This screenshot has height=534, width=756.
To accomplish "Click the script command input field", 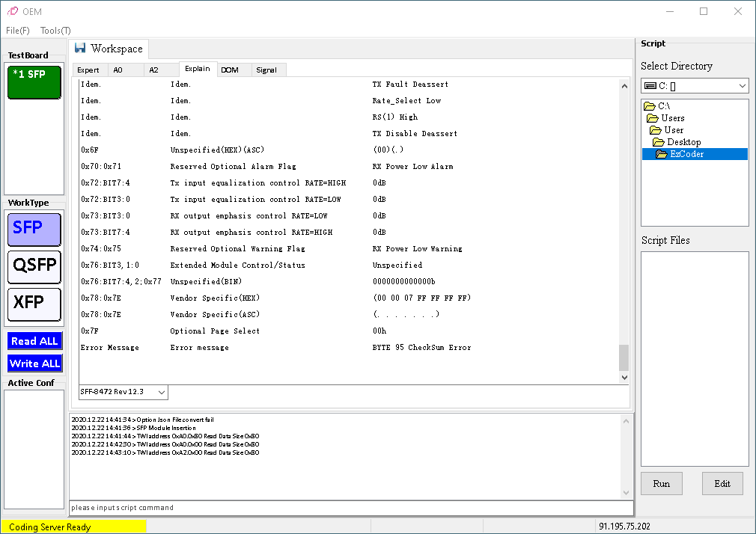I will coord(350,508).
